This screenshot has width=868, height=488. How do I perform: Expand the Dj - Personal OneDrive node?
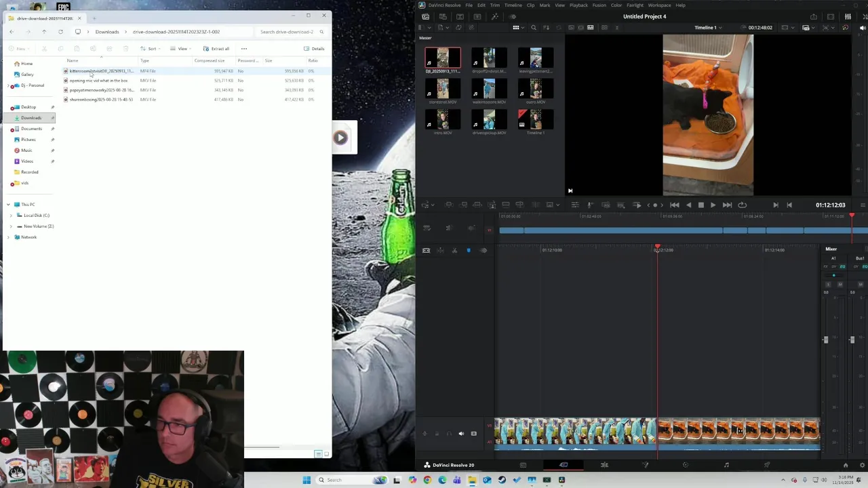pyautogui.click(x=9, y=85)
